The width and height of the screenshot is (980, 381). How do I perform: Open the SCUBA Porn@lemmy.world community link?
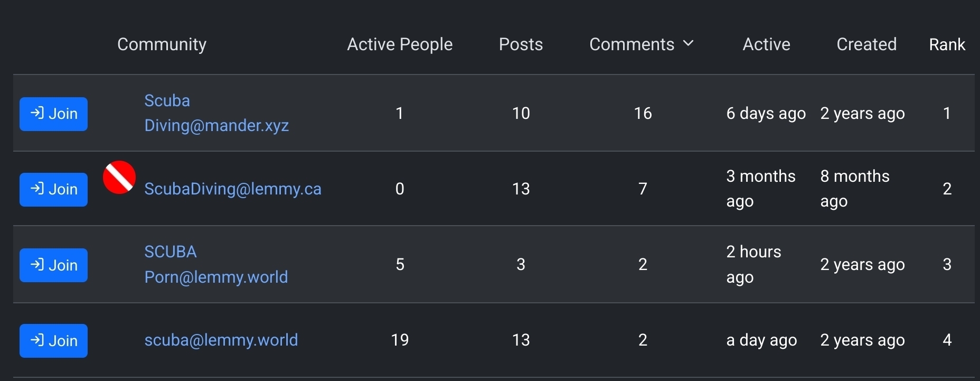coord(215,264)
